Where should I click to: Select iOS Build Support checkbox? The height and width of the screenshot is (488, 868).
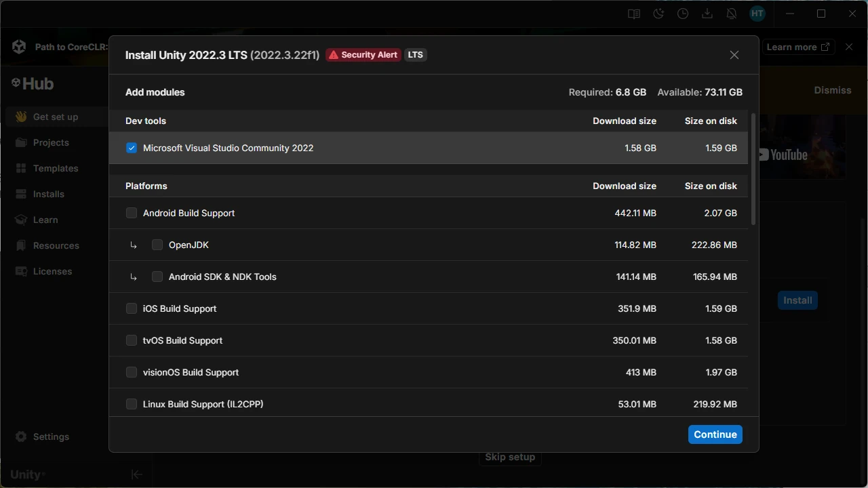[132, 308]
